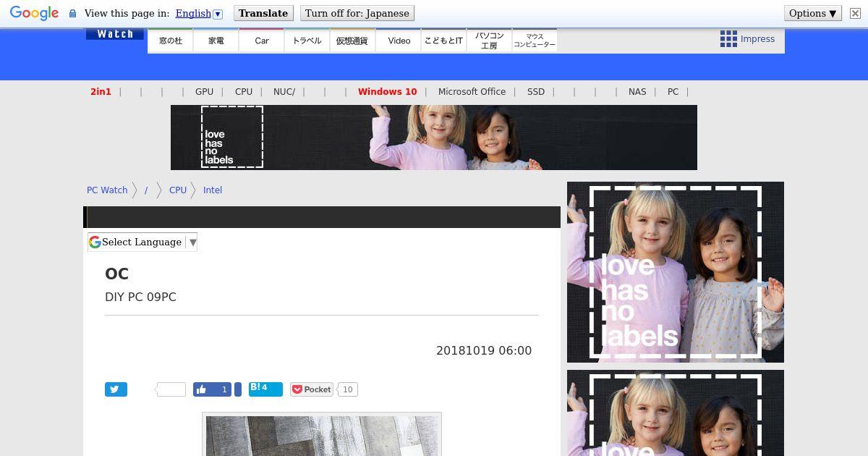Click Turn off for: Japanese
Image resolution: width=868 pixels, height=456 pixels.
357,13
